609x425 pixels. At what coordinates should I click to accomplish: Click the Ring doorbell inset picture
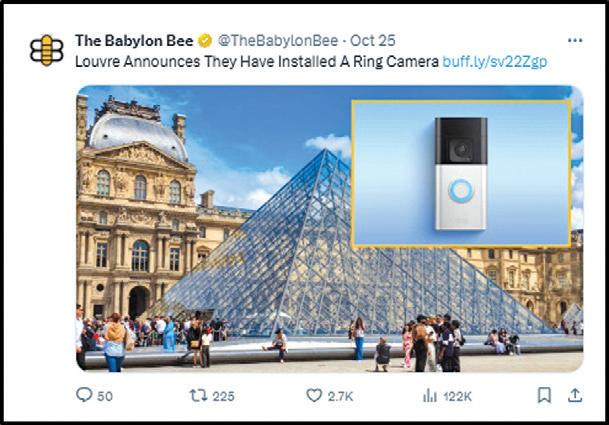[461, 173]
